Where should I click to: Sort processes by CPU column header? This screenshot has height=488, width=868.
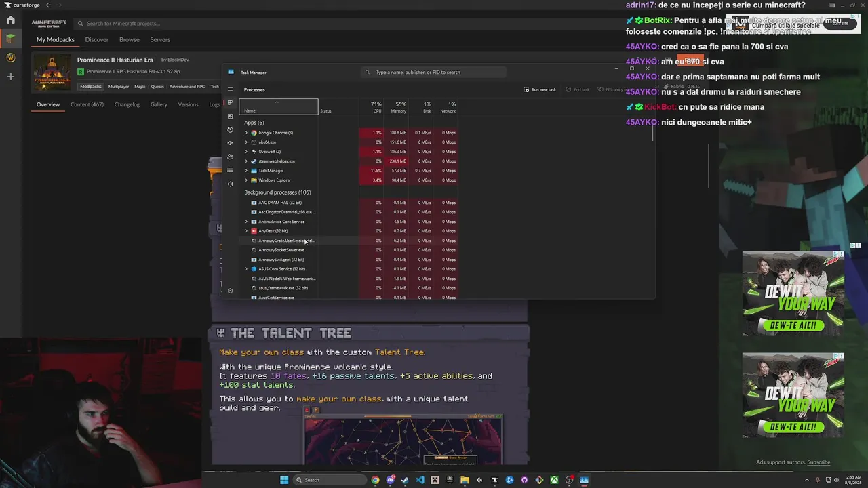[x=372, y=107]
